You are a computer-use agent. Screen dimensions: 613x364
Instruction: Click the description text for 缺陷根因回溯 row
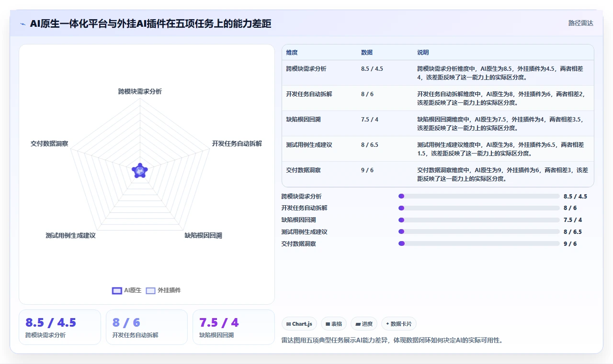coord(500,124)
